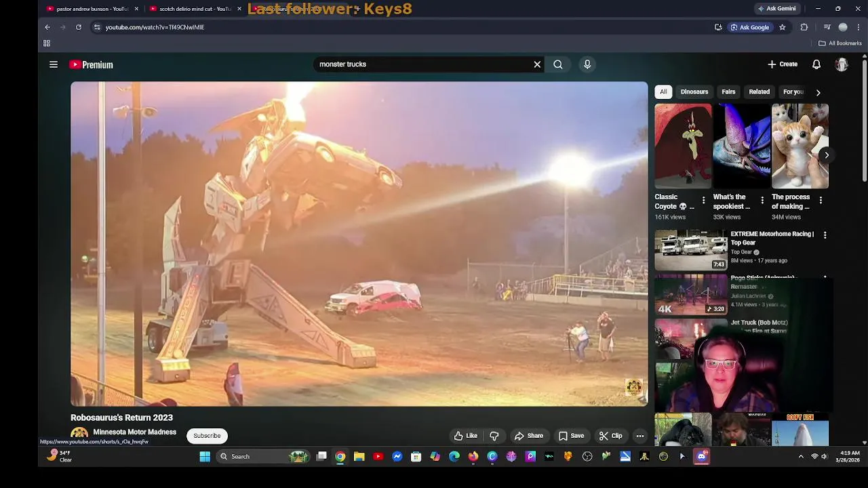Like the Robosaurus's Return video

[x=466, y=436]
